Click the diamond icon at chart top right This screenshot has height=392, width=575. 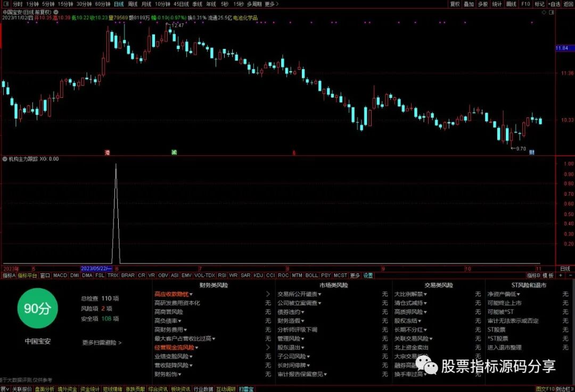[x=544, y=12]
